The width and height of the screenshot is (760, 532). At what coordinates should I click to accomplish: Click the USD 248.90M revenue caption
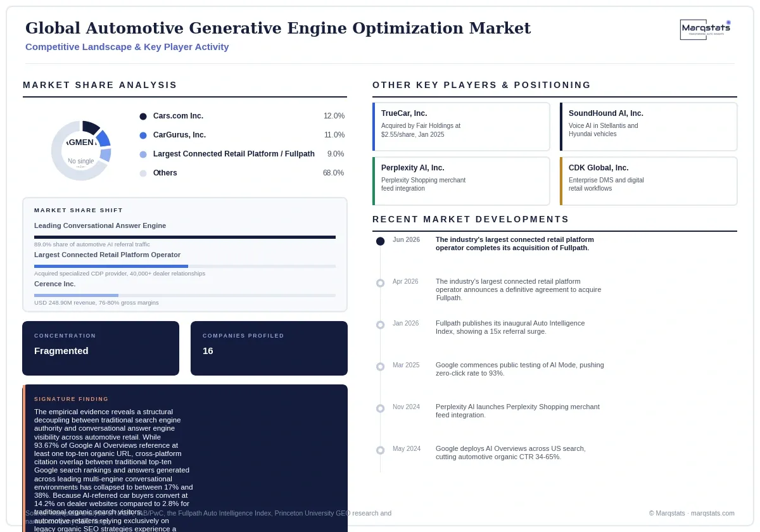[96, 303]
